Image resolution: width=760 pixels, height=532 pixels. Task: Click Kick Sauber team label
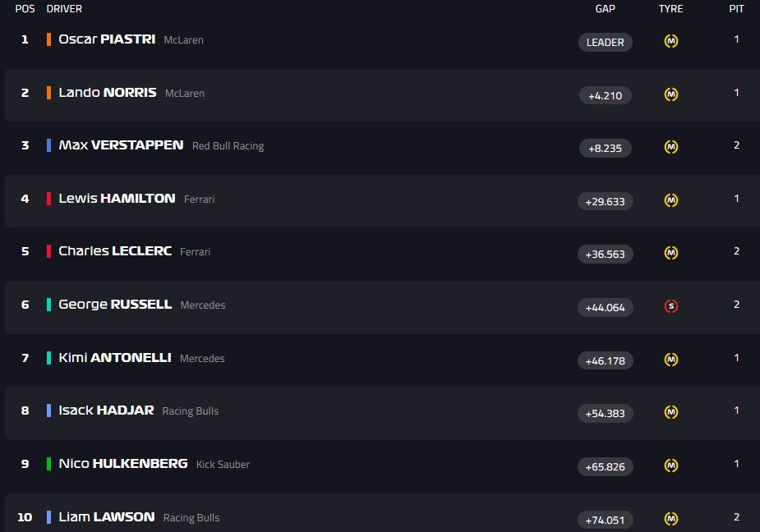223,465
